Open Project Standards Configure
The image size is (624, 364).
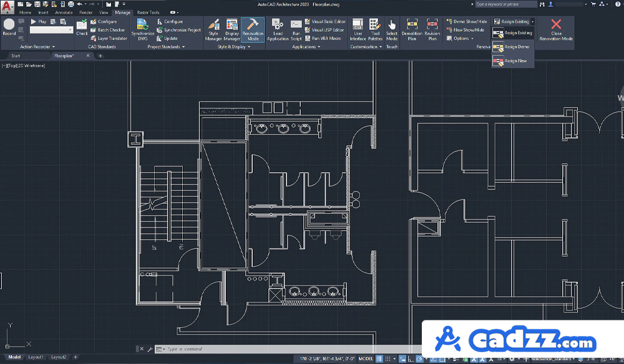pos(170,21)
